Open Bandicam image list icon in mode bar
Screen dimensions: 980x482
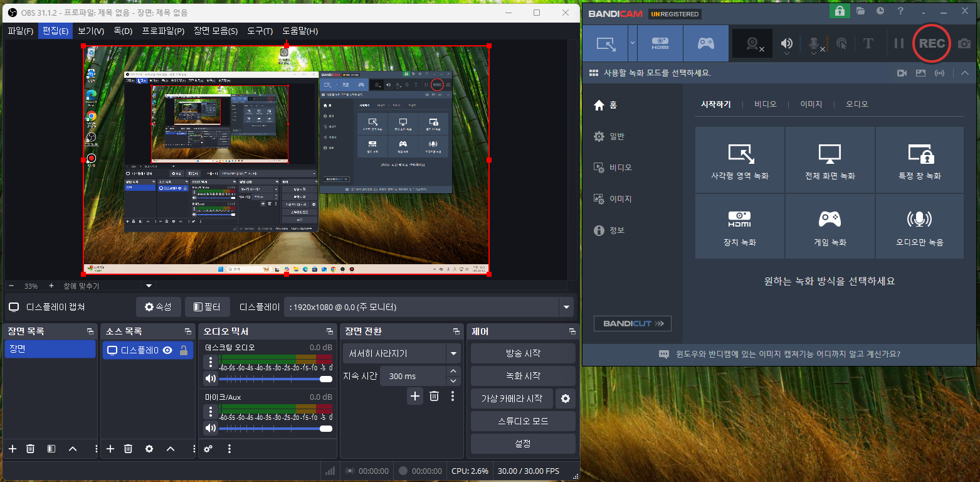click(x=920, y=73)
